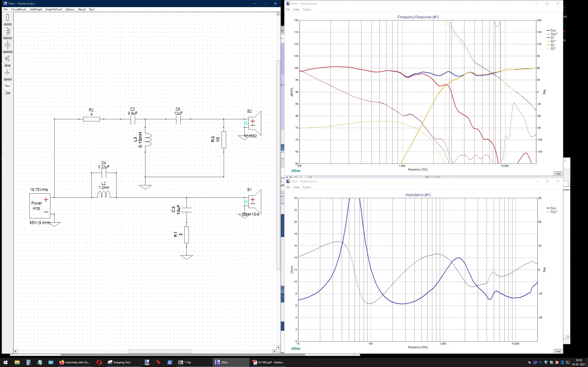Open File menu in Impedance window

(x=288, y=187)
